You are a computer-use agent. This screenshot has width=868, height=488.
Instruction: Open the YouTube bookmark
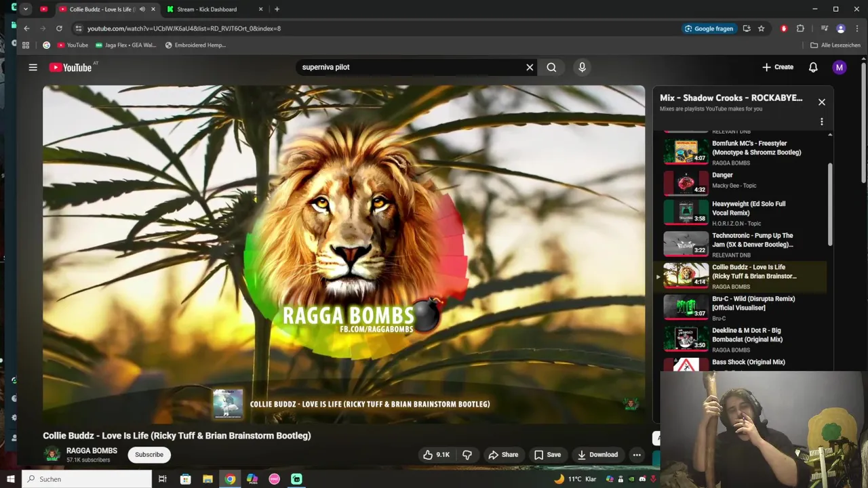pos(73,45)
